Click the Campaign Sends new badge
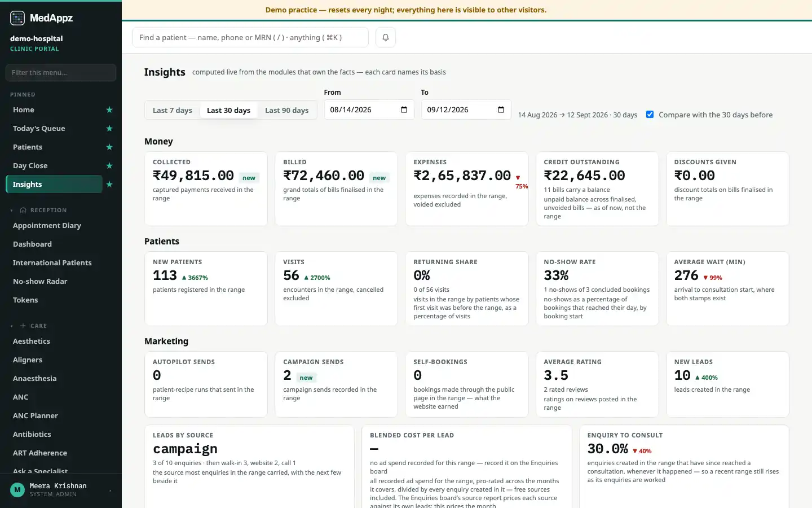The image size is (812, 508). click(306, 378)
